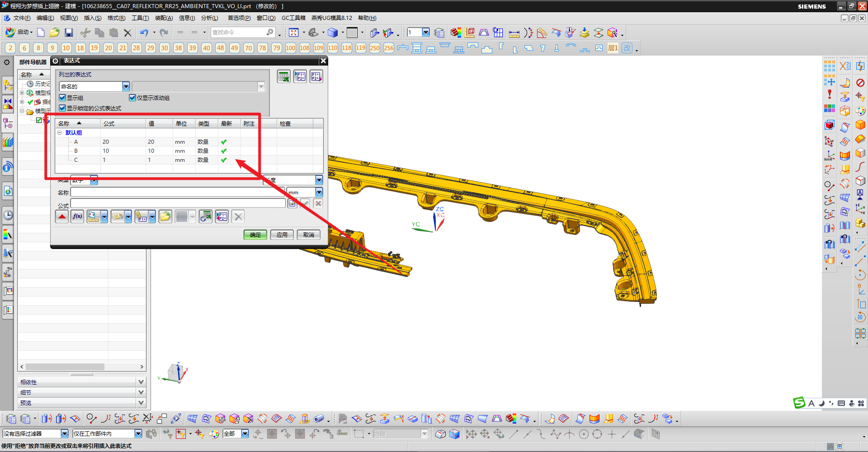Click the 256 numbered toolbar button
The height and width of the screenshot is (452, 868).
(x=389, y=48)
